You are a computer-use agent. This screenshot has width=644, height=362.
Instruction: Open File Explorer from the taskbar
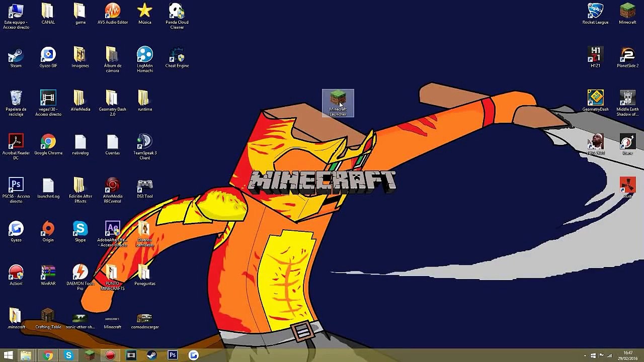(26, 355)
